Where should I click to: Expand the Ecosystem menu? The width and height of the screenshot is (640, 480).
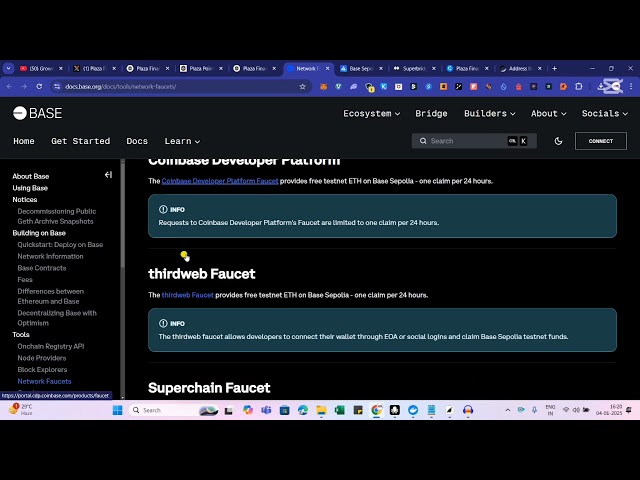(371, 113)
